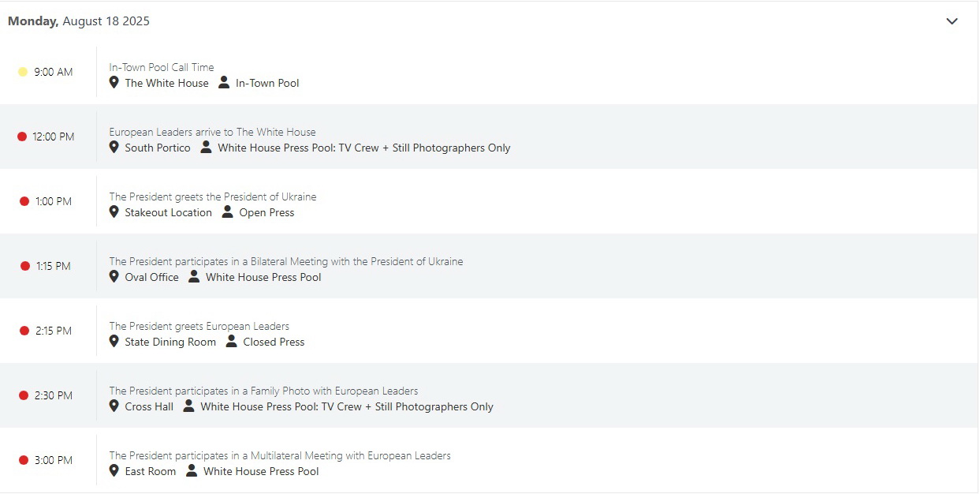Click the person icon beside Open Press

click(x=227, y=212)
